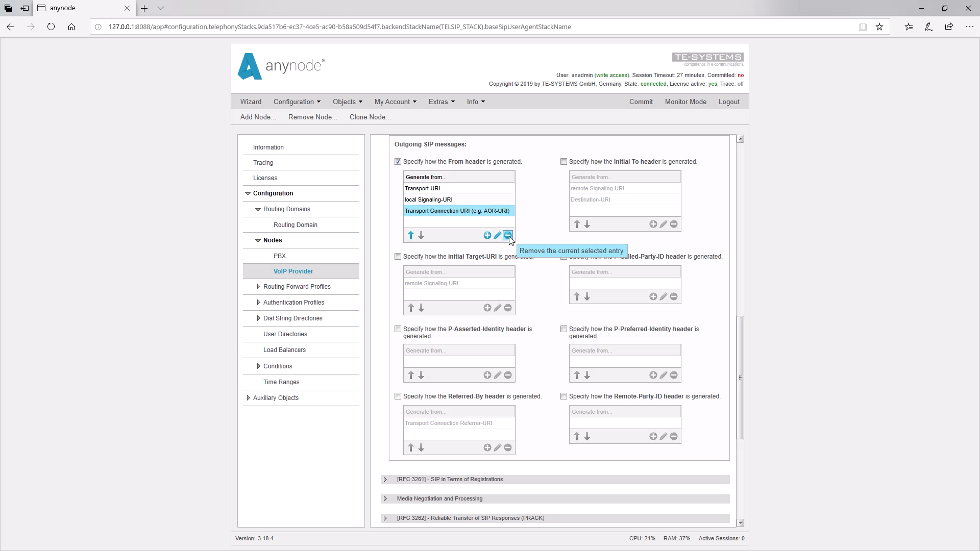Click remove icon in initial To header list
980x551 pixels.
[674, 224]
